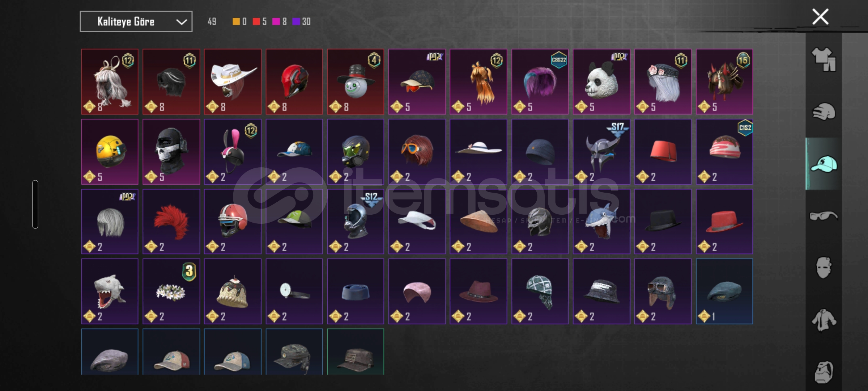Image resolution: width=868 pixels, height=391 pixels.
Task: Select the cap headwear category tab
Action: (824, 164)
